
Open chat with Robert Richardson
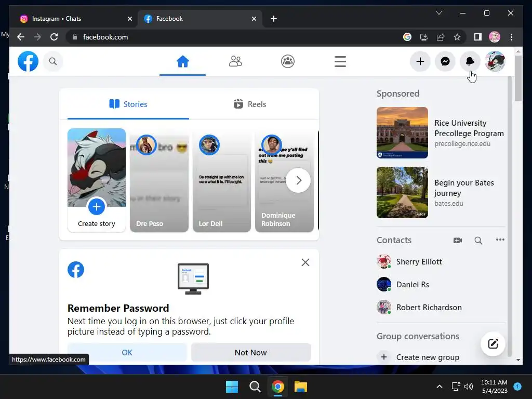pyautogui.click(x=441, y=307)
